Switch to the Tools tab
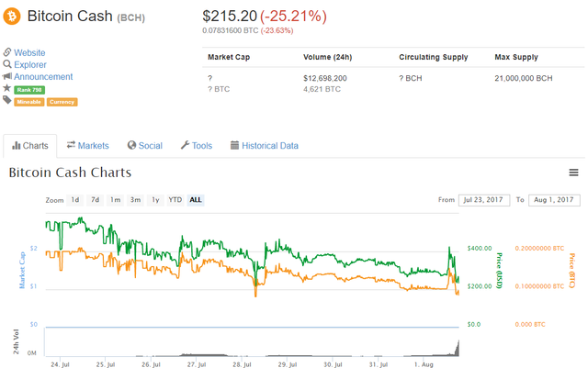The height and width of the screenshot is (379, 588). click(x=197, y=146)
